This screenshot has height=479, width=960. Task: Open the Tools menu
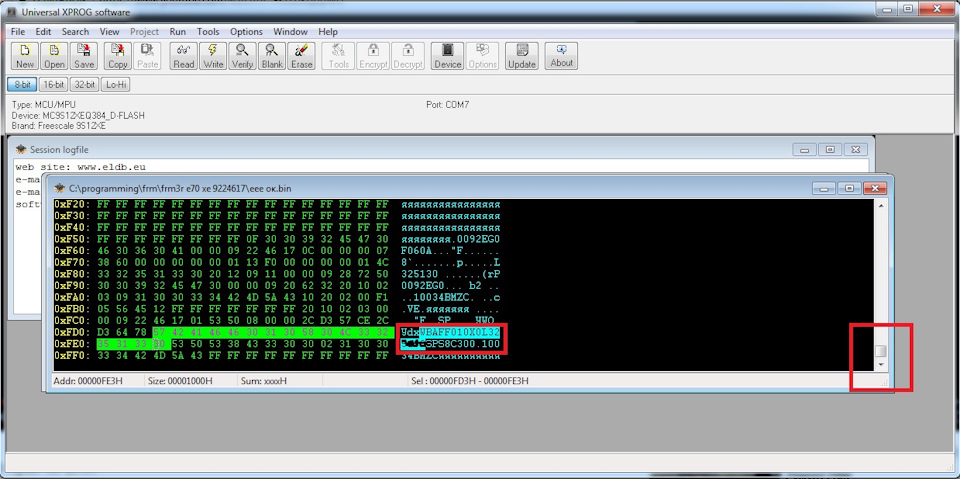tap(208, 32)
